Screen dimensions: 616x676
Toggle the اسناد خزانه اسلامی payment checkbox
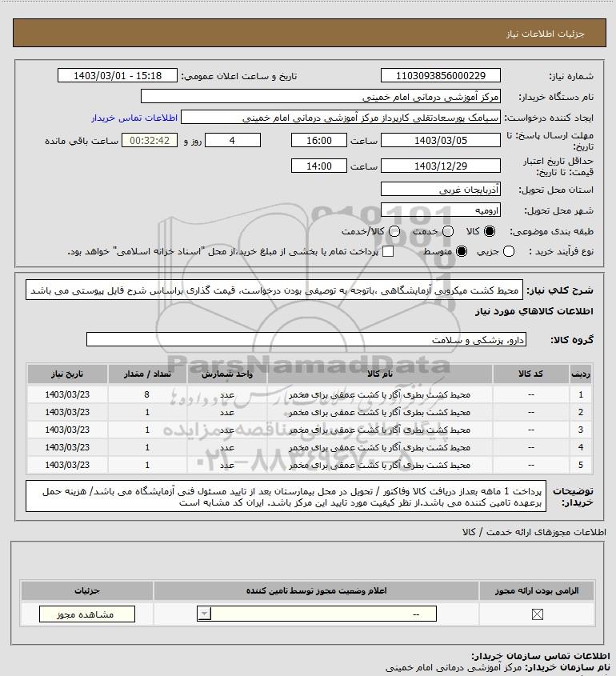coord(388,251)
